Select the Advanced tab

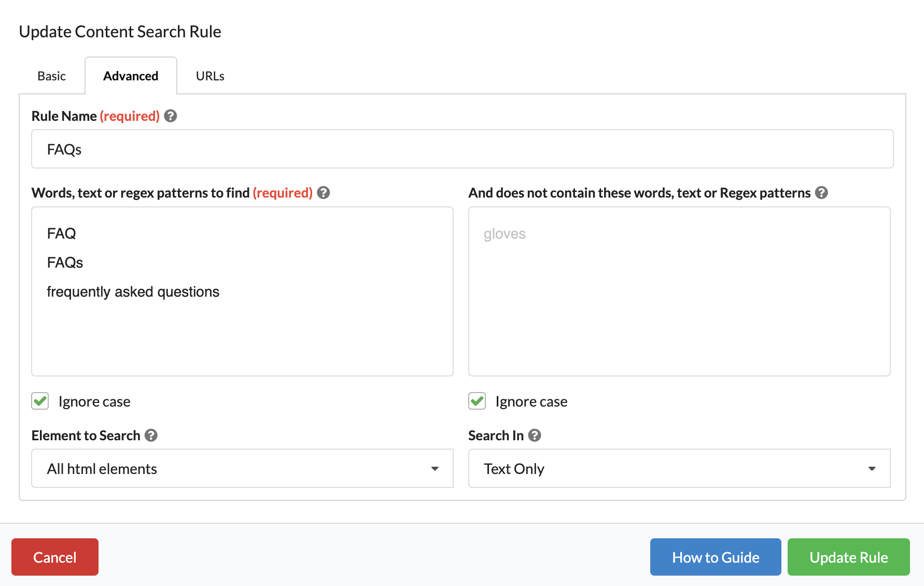click(131, 76)
